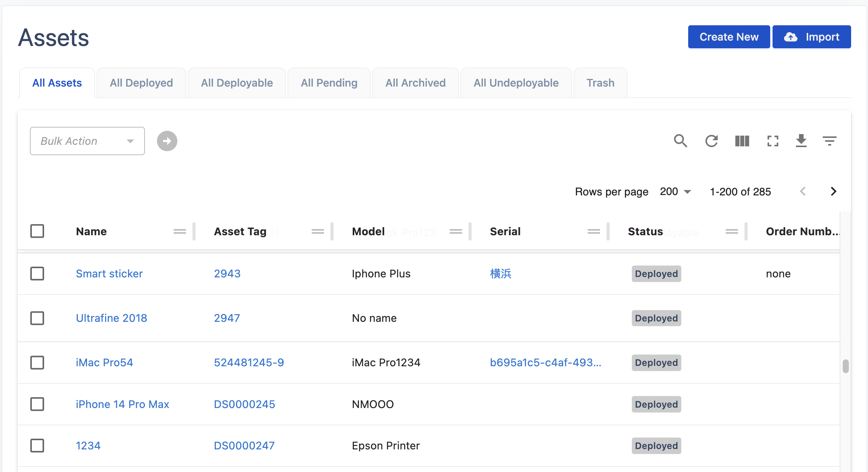This screenshot has height=472, width=868.
Task: Open the iPhone 14 Pro Max asset link
Action: (122, 404)
